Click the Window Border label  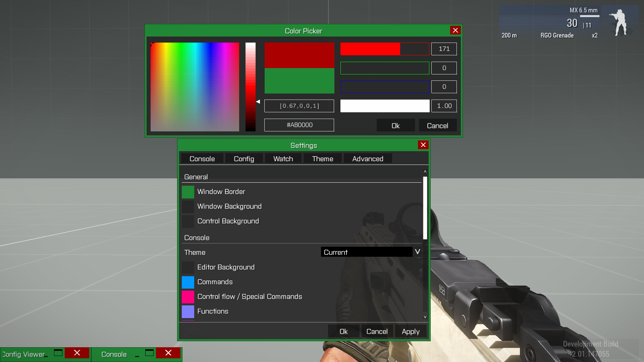(221, 192)
